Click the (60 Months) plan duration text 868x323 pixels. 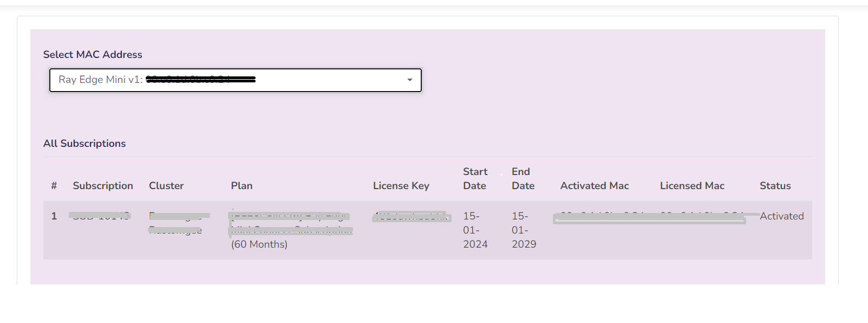click(x=259, y=244)
